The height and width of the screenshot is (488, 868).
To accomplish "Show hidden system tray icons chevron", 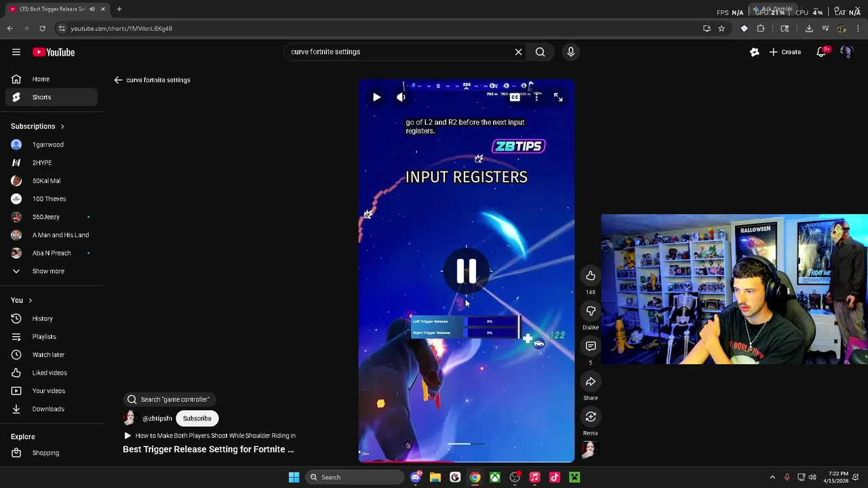I will pyautogui.click(x=772, y=477).
